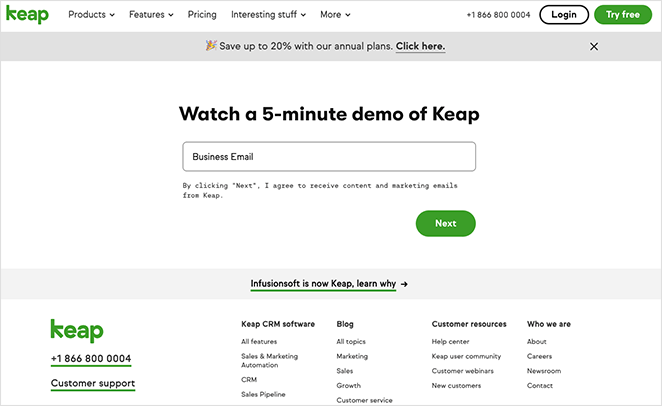
Task: Open the Customer support link
Action: pyautogui.click(x=93, y=383)
